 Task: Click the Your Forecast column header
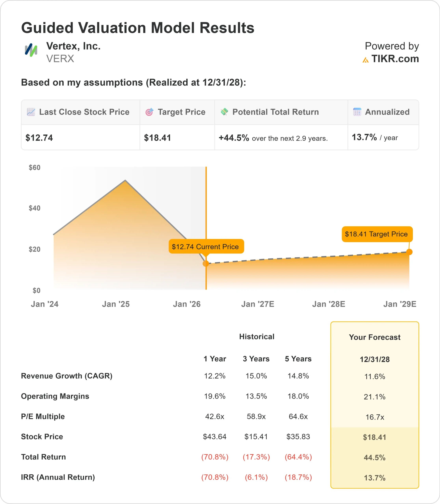[374, 337]
